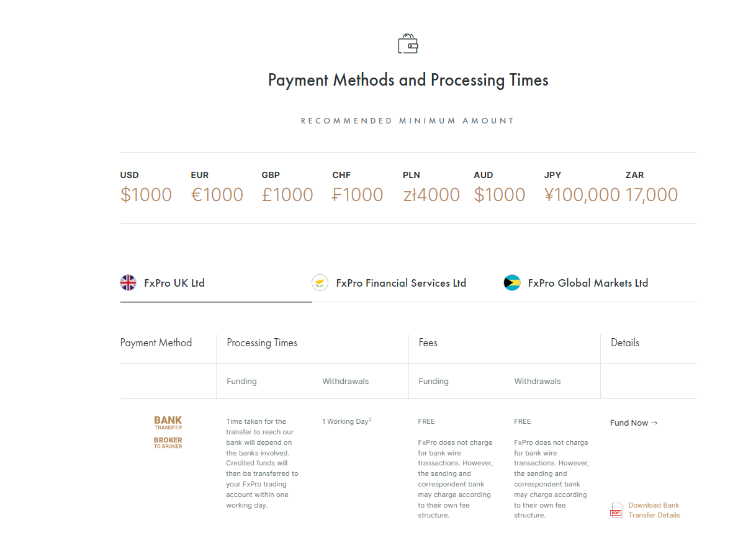756x533 pixels.
Task: Click the Fund Now link
Action: (x=633, y=423)
